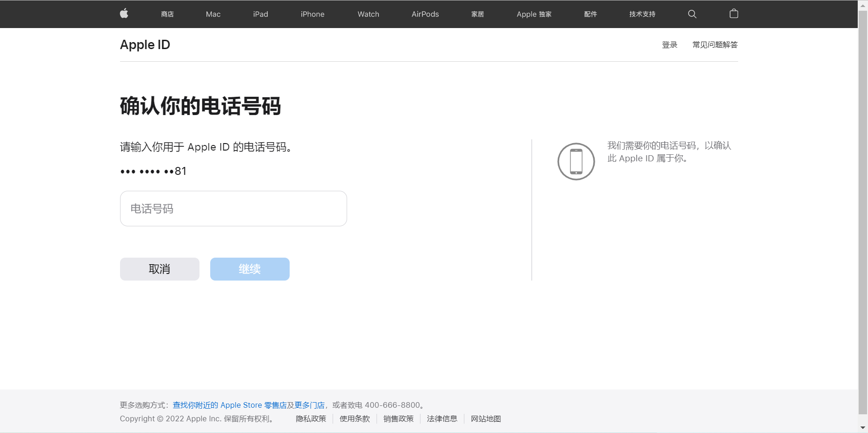Select Watch in top navigation

click(x=368, y=14)
